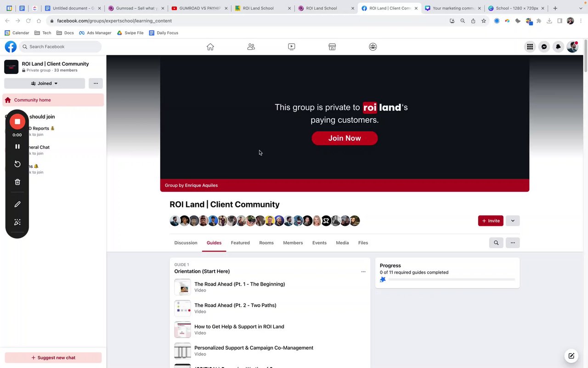Open the Files tab

363,243
